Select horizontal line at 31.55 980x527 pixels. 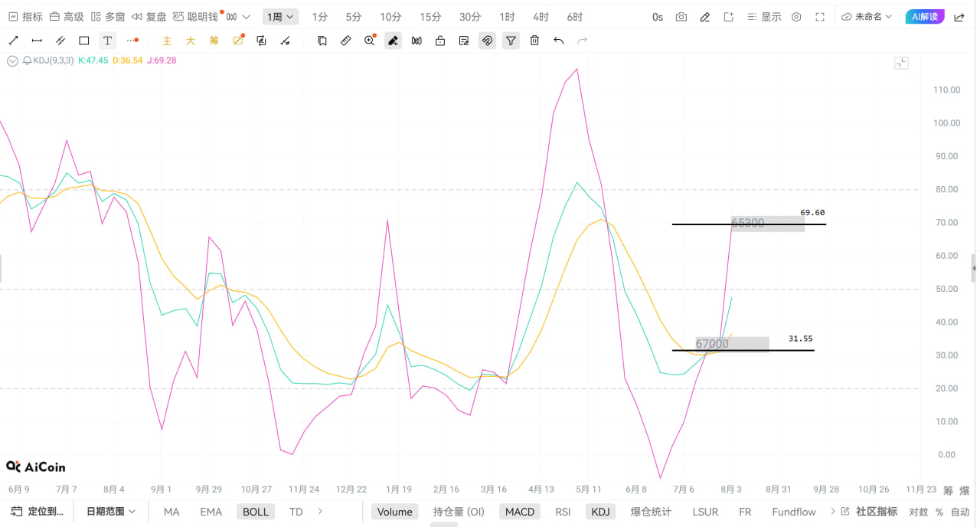tap(743, 350)
